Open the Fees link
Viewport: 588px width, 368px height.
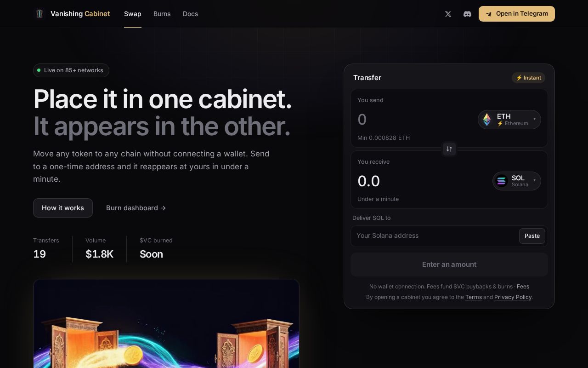point(523,287)
